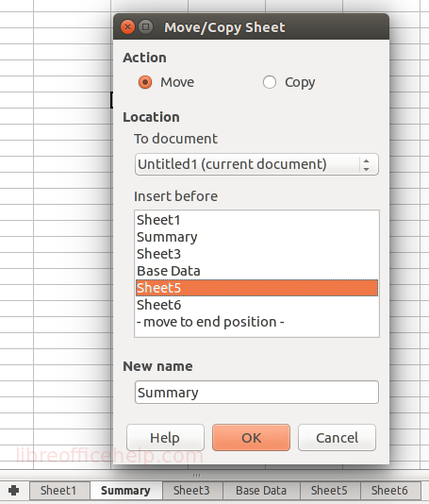This screenshot has height=504, width=429.
Task: Close the Move/Copy Sheet dialog
Action: (x=127, y=27)
